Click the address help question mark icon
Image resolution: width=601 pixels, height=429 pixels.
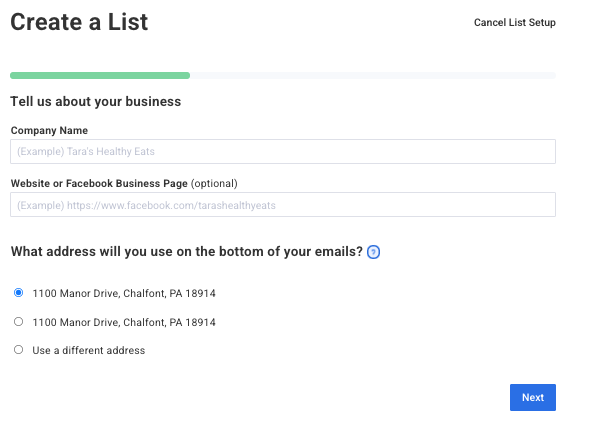coord(373,252)
